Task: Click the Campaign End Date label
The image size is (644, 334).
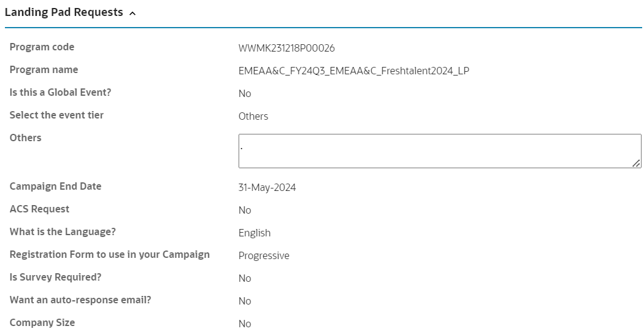Action: pos(55,187)
